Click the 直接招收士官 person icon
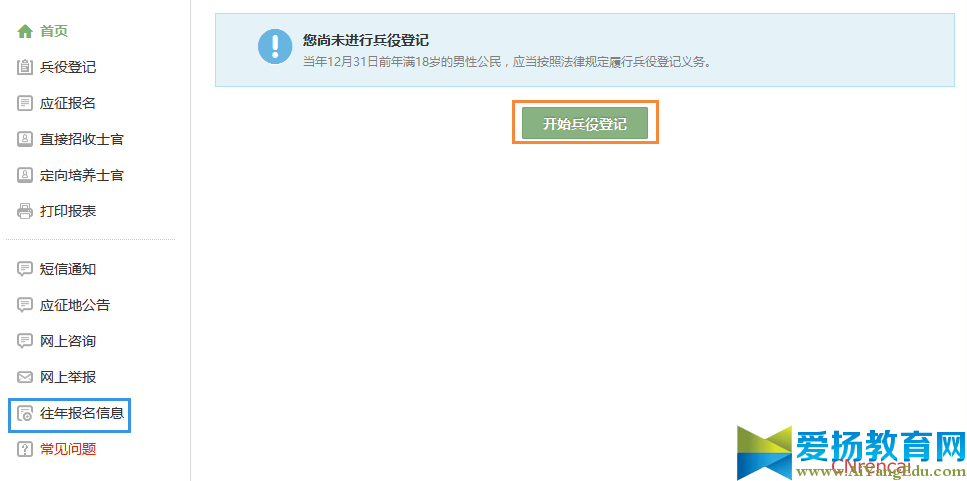The width and height of the screenshot is (967, 481). [25, 139]
